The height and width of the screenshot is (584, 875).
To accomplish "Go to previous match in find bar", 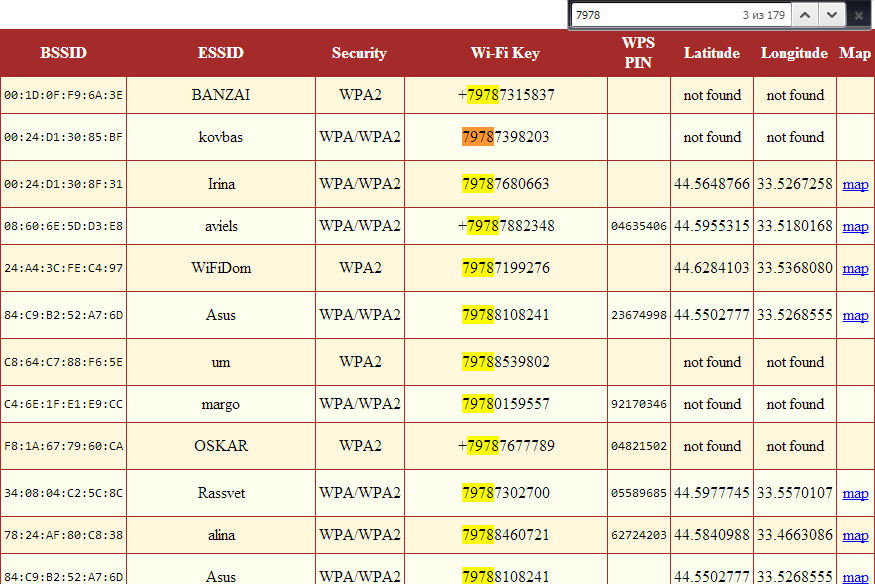I will point(806,15).
